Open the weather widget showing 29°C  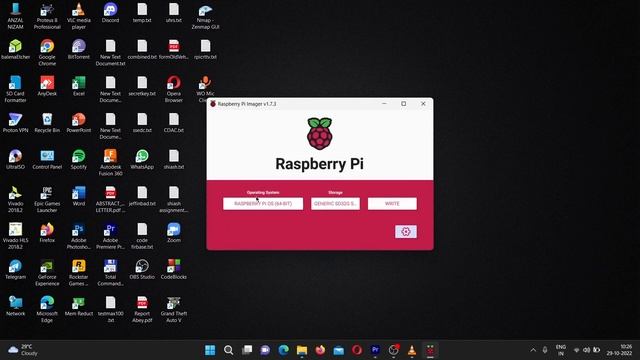click(24, 350)
